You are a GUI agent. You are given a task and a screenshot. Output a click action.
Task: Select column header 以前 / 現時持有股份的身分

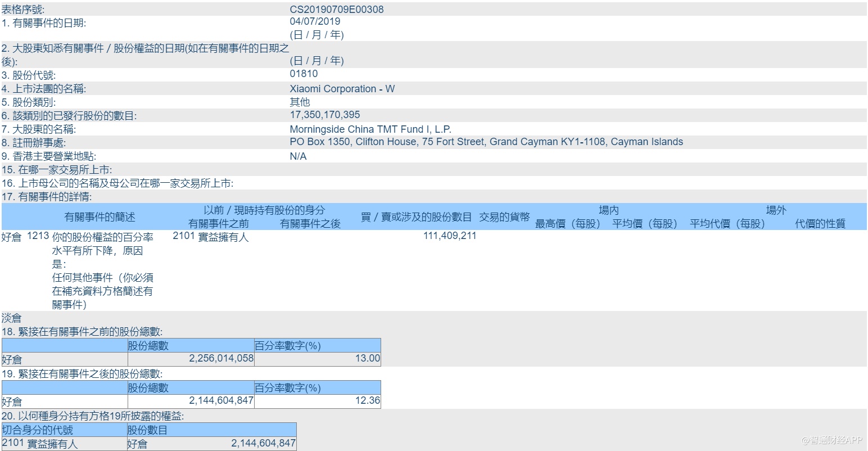point(264,210)
